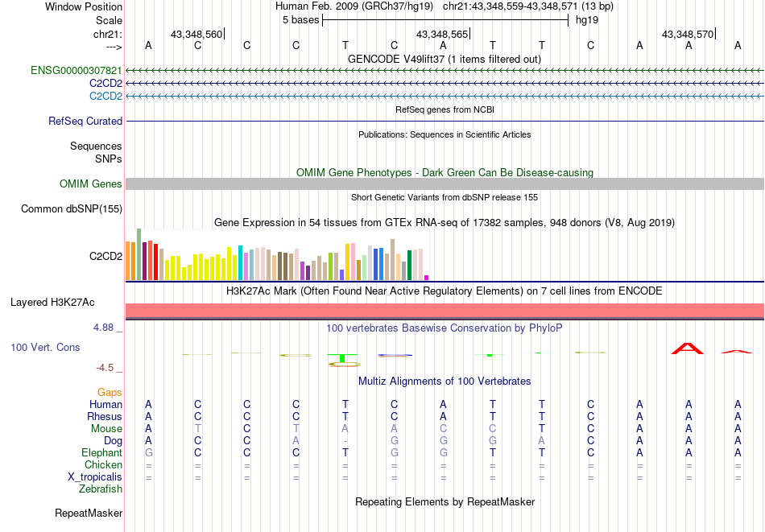Select the Human alignment row label
The image size is (765, 532).
pos(105,405)
